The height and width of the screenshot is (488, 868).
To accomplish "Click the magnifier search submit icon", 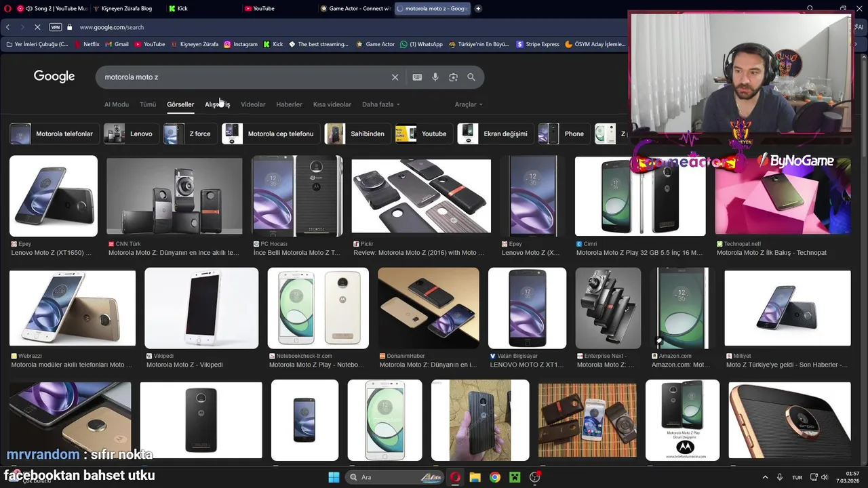I will click(471, 77).
